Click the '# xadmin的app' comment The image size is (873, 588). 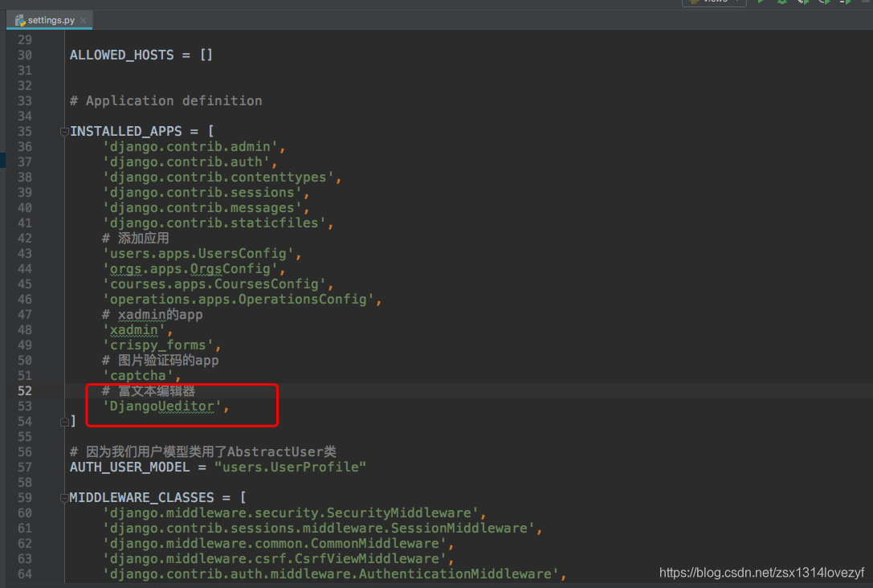click(152, 315)
